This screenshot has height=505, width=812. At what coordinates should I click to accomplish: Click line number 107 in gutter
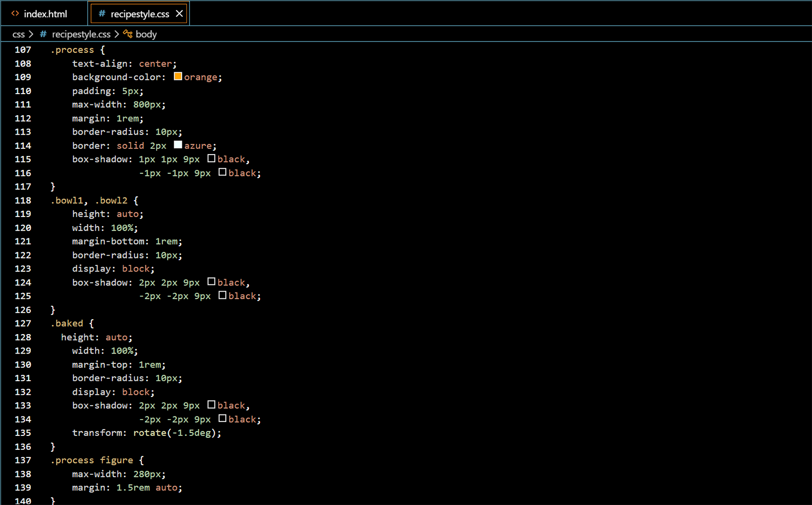click(23, 50)
